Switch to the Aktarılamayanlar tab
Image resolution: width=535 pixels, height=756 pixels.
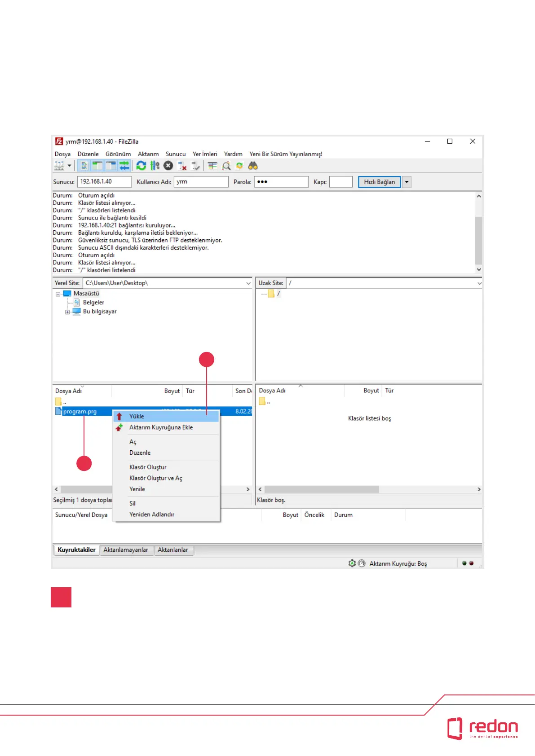point(126,550)
